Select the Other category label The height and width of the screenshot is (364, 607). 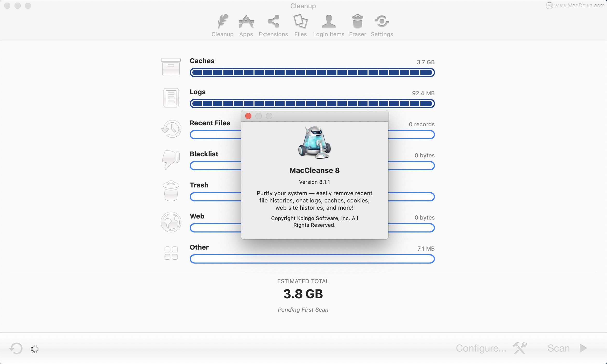point(199,247)
